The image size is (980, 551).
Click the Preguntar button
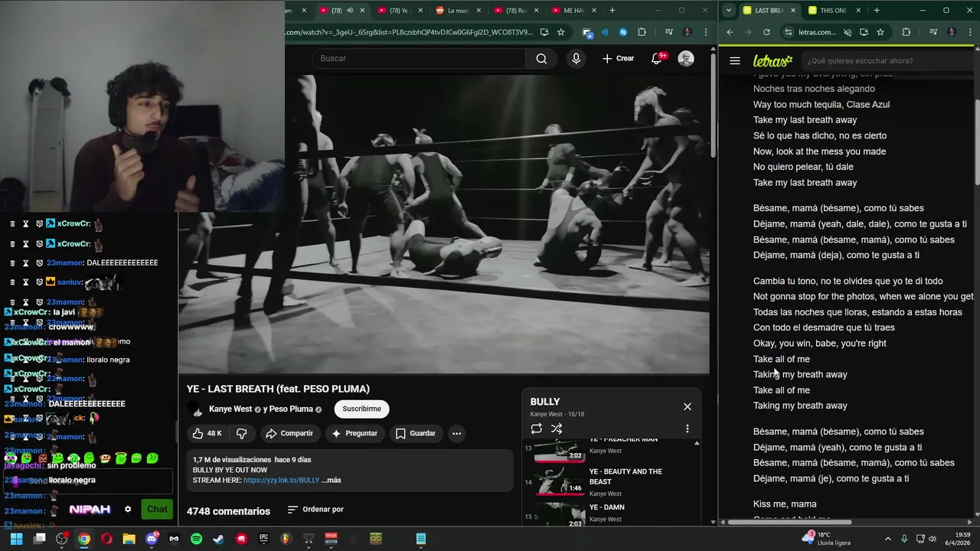pyautogui.click(x=354, y=433)
